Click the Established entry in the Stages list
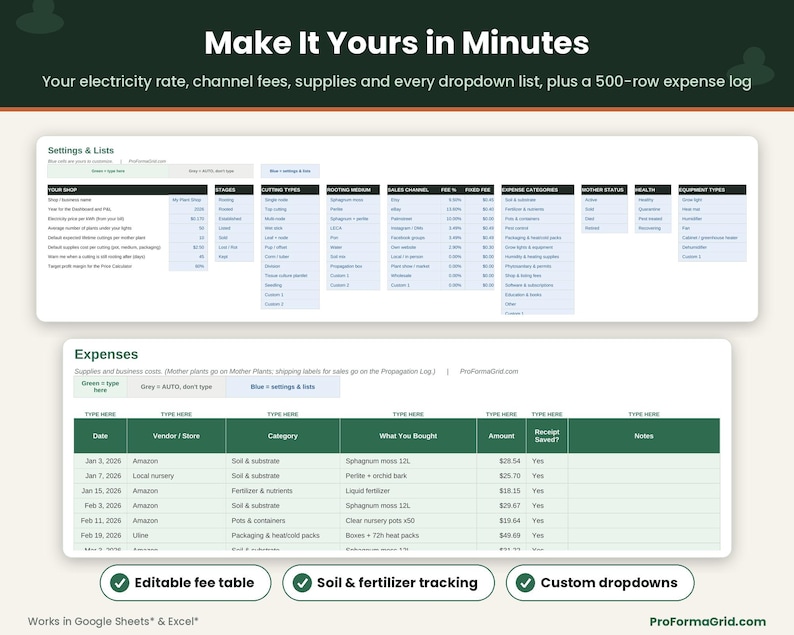Viewport: 794px width, 635px height. pos(234,219)
